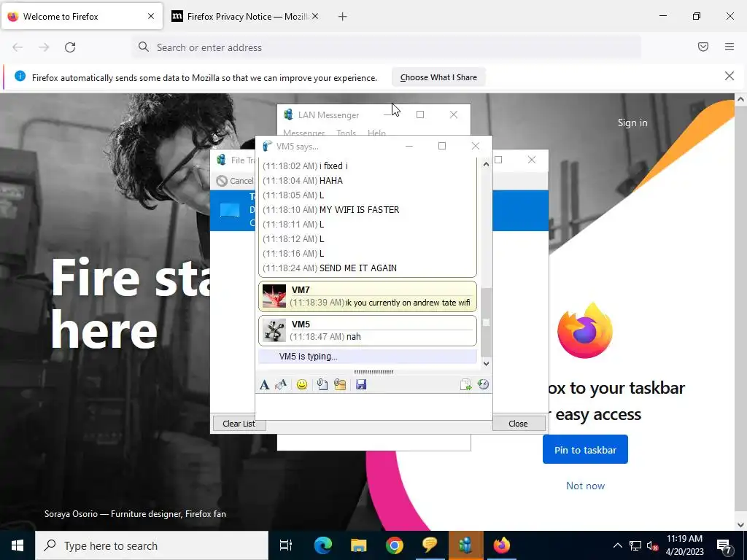
Task: Go forward in Firefox
Action: 44,47
